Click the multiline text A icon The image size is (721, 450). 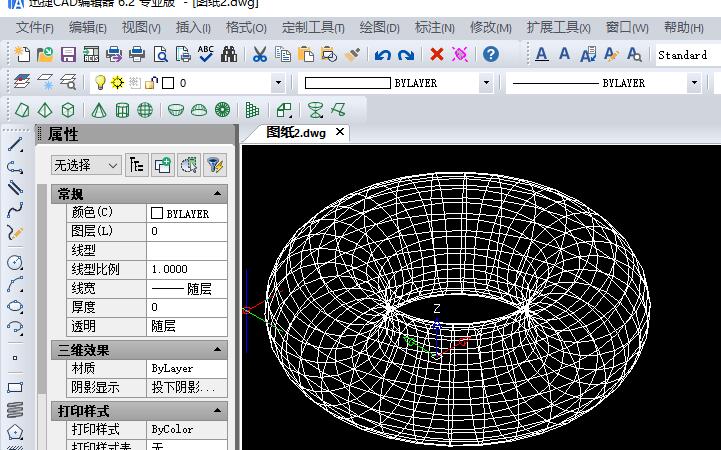[x=542, y=54]
